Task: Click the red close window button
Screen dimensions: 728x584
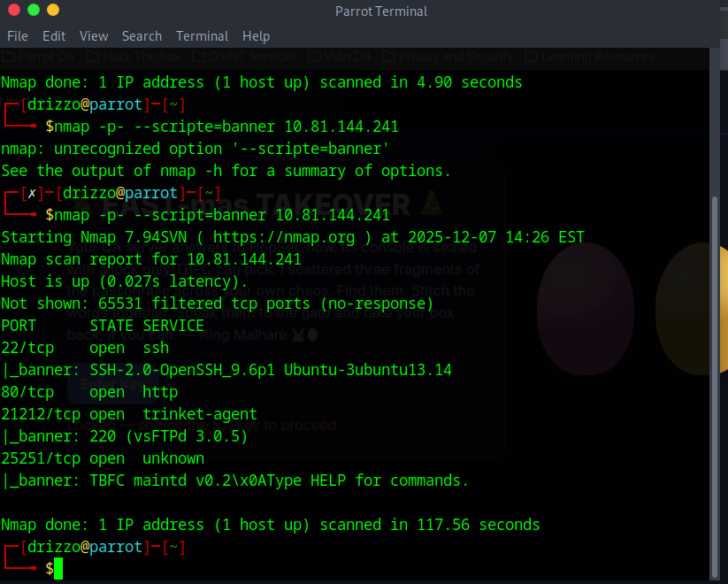Action: tap(14, 10)
